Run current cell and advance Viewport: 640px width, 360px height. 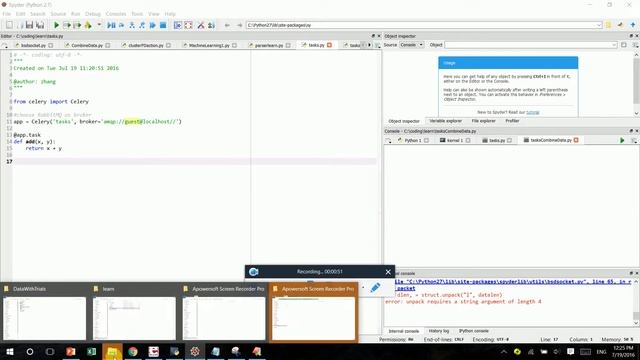point(77,25)
